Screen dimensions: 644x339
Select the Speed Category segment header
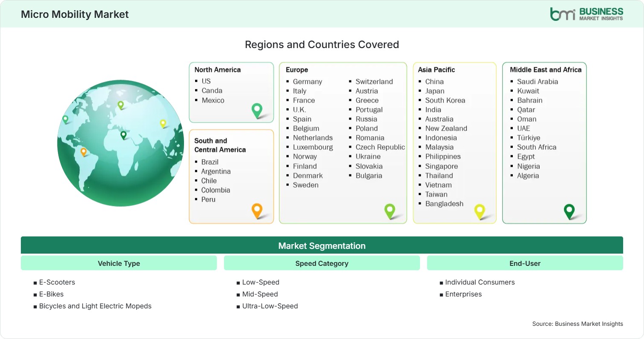[x=322, y=263]
